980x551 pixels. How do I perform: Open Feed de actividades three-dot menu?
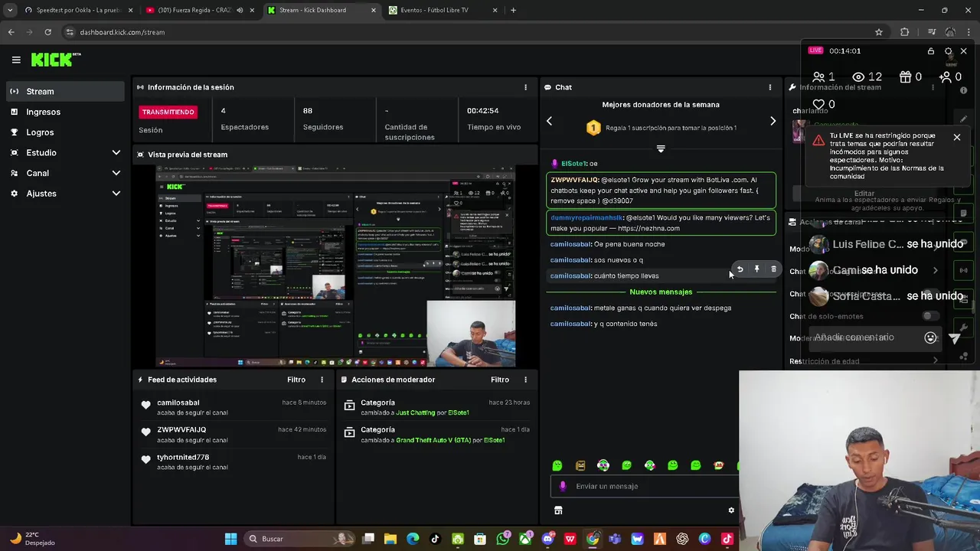tap(322, 380)
